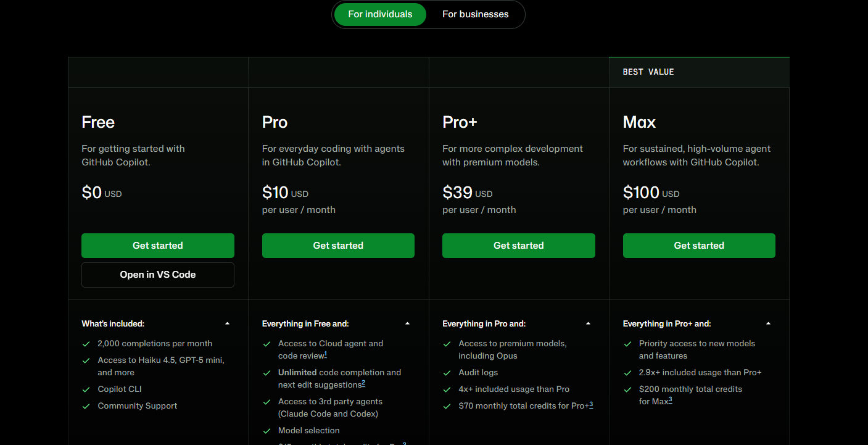Click the BEST VALUE label
Image resolution: width=868 pixels, height=445 pixels.
[x=648, y=72]
